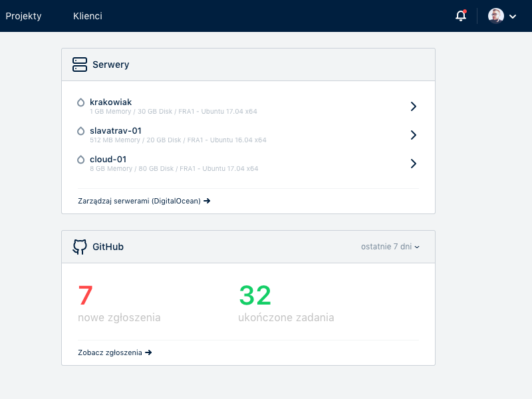This screenshot has height=399, width=532.
Task: Follow the 'Zobacz zgłoszenia' link
Action: click(114, 352)
